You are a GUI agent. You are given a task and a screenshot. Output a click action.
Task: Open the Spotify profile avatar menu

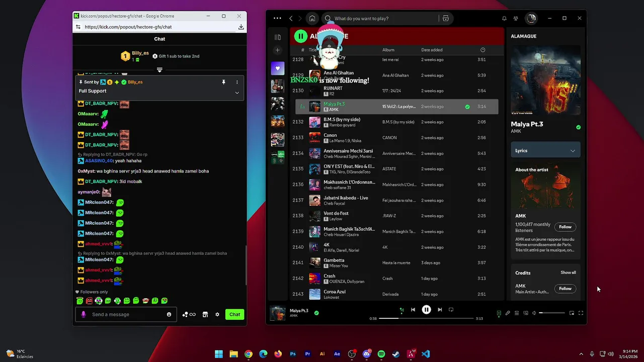[531, 19]
